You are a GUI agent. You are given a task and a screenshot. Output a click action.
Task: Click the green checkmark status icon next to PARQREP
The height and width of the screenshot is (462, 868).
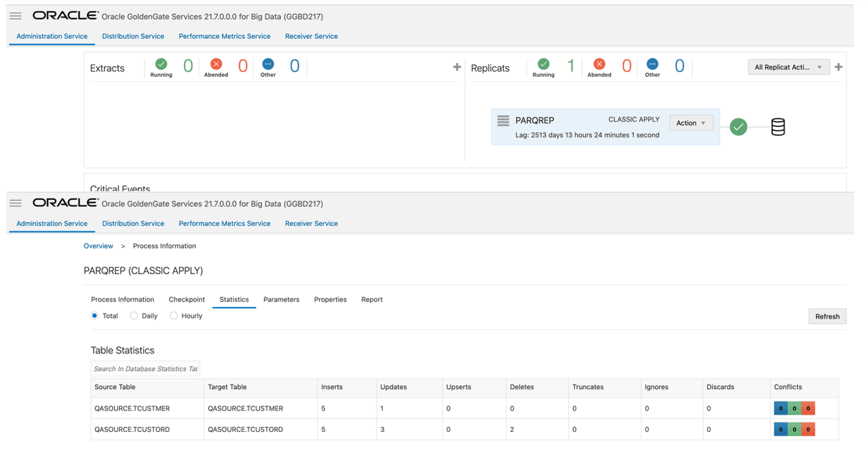tap(738, 126)
